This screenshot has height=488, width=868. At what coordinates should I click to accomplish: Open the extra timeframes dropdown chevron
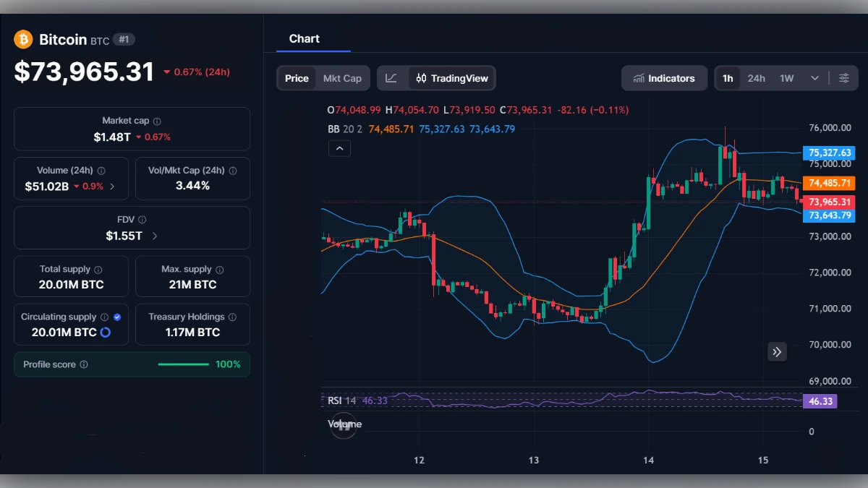(814, 78)
